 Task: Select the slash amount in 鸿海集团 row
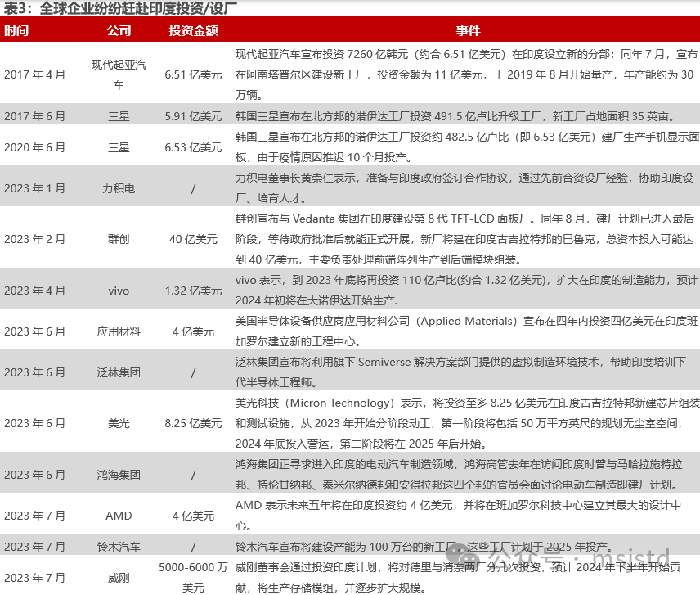click(193, 475)
